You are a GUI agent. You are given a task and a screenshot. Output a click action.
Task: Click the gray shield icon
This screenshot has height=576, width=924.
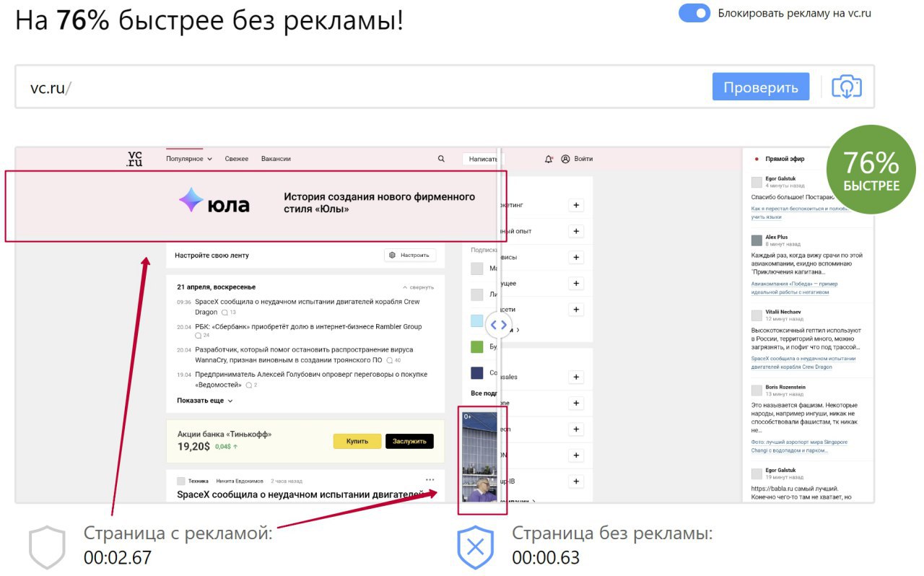[47, 547]
